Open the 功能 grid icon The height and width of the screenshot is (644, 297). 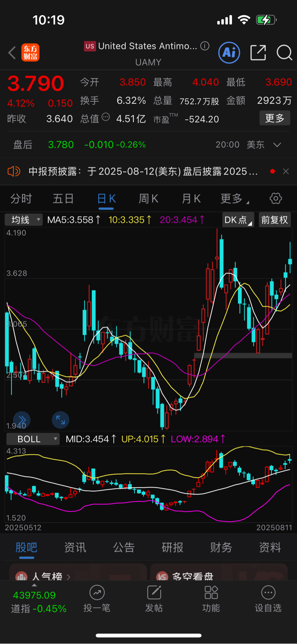point(211,592)
